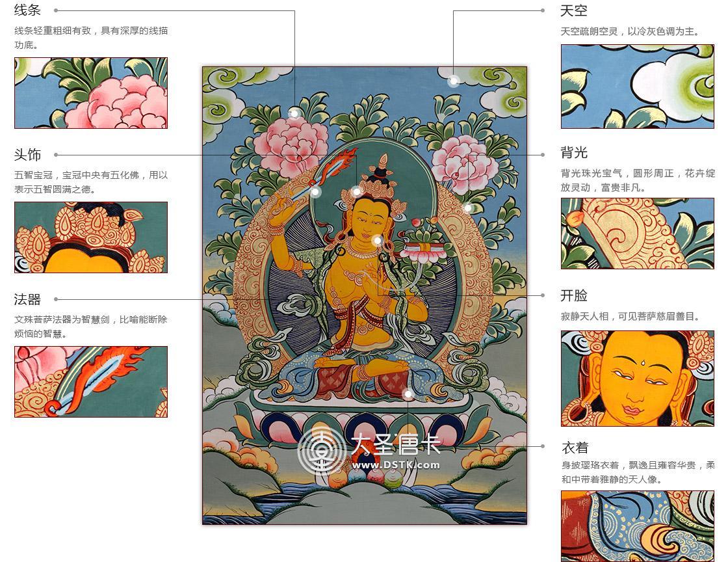Click the hotspot dot on the lower robes
Screen dimensions: 728x562
pyautogui.click(x=408, y=394)
